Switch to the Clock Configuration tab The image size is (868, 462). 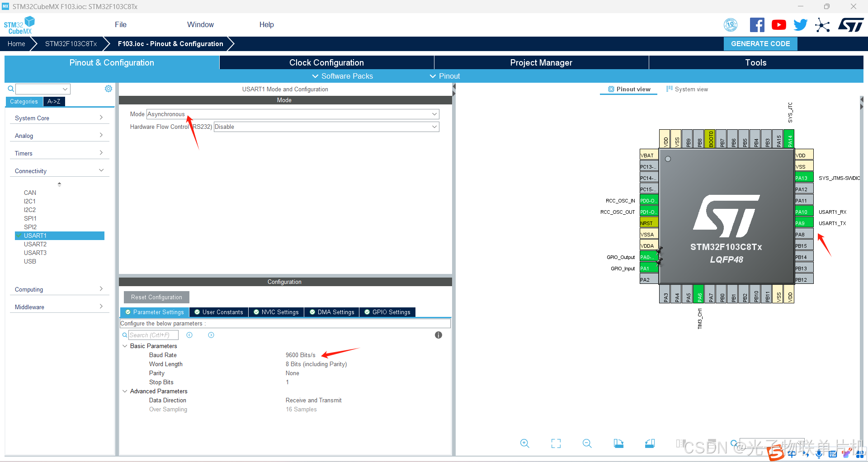[326, 62]
